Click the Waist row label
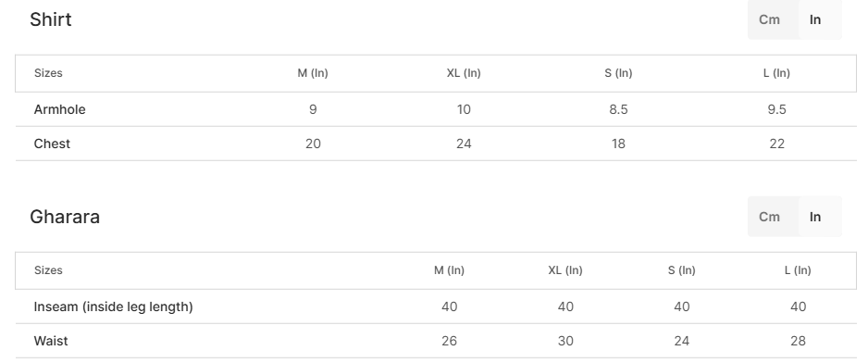Image resolution: width=868 pixels, height=363 pixels. [x=51, y=342]
